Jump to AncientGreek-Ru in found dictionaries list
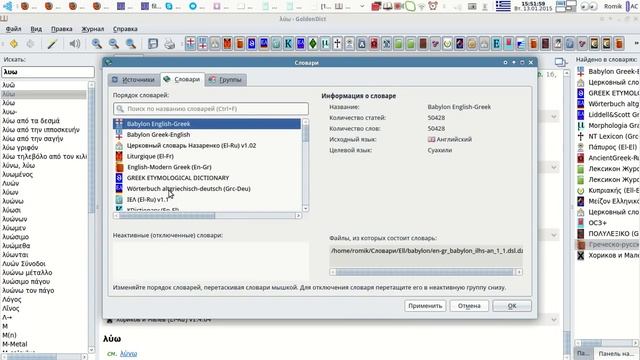Viewport: 640px width, 360px height. pos(607,158)
